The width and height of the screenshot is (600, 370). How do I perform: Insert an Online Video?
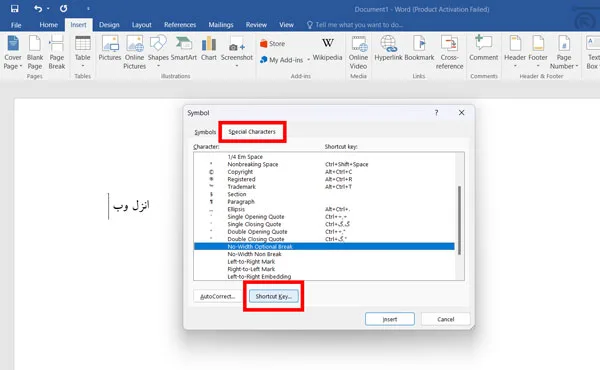[x=358, y=52]
